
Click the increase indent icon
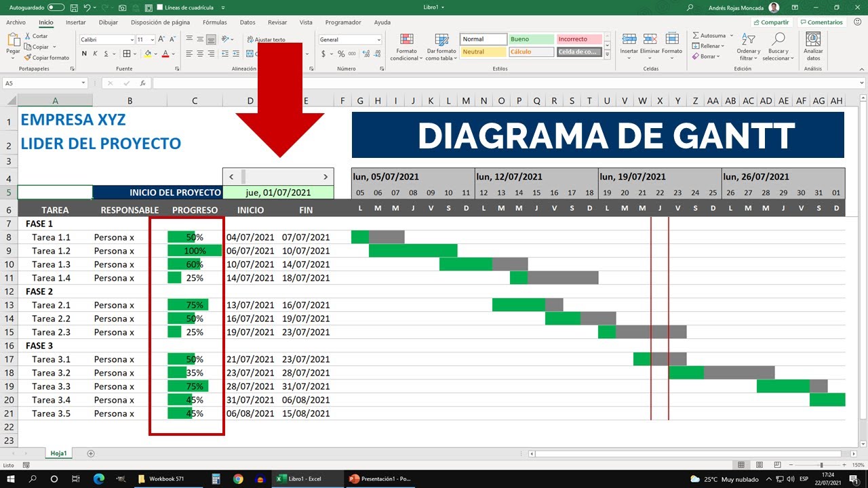coord(237,54)
